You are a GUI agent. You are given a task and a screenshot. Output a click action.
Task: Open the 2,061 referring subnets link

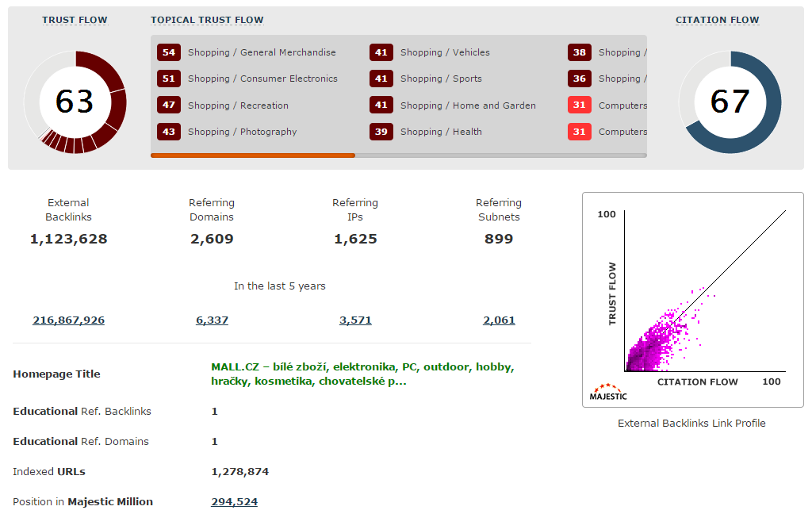[x=499, y=320]
